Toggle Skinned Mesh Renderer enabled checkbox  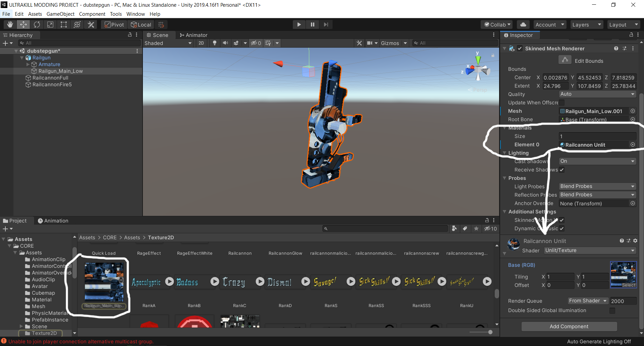click(520, 48)
